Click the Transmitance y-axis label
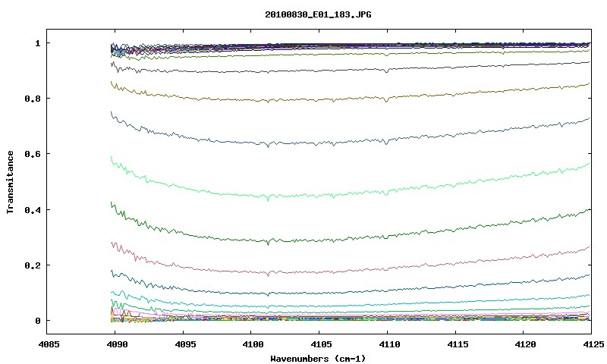 pos(10,182)
